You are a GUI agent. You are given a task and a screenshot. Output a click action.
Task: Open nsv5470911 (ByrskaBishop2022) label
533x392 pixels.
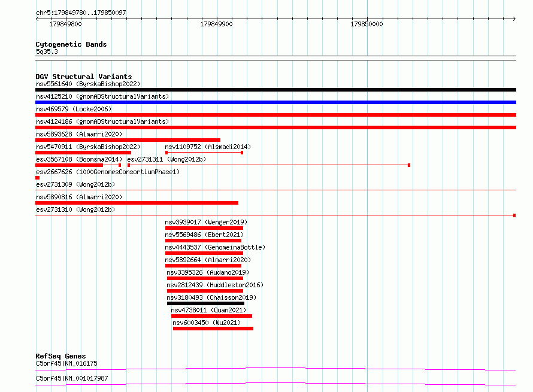click(x=88, y=147)
